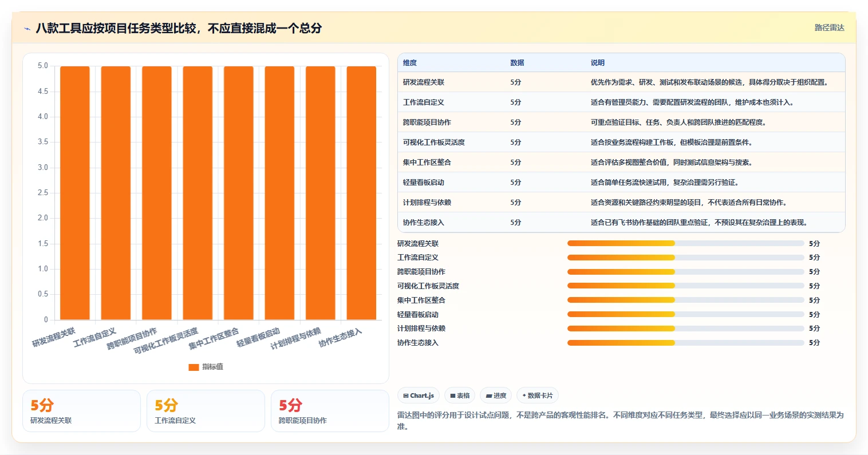The height and width of the screenshot is (455, 868).
Task: Click description starting 适合简单任务流快速试用
Action: [665, 183]
